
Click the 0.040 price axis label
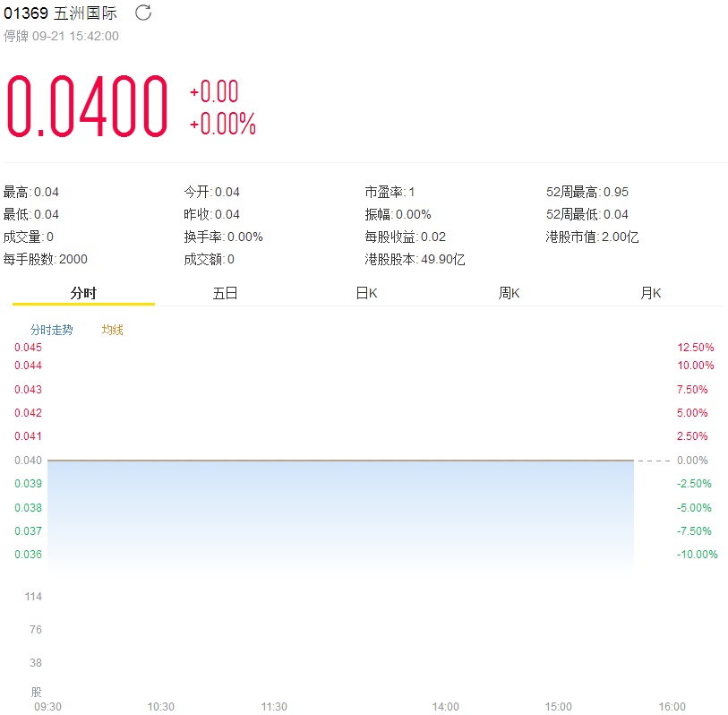point(29,461)
